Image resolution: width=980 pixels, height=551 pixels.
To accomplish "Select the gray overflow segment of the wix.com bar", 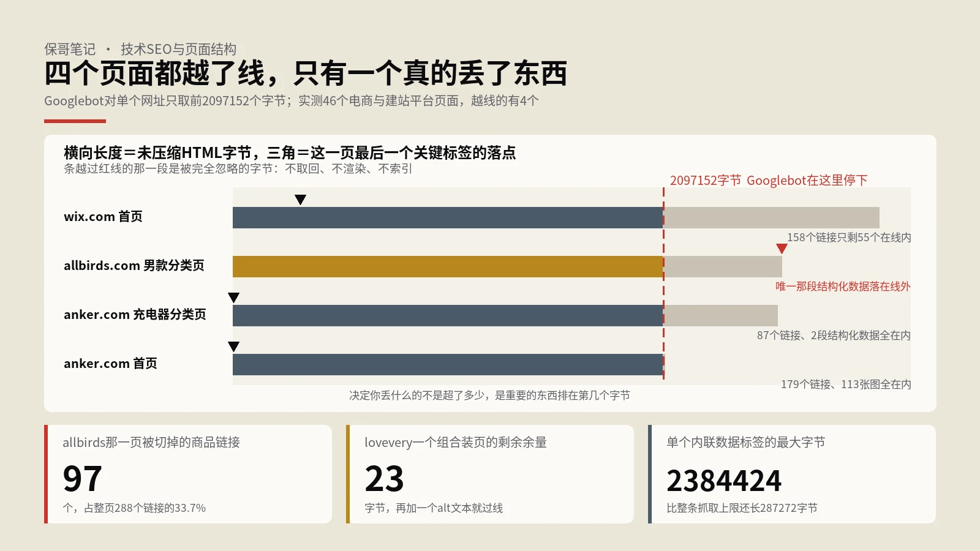I will click(x=772, y=217).
